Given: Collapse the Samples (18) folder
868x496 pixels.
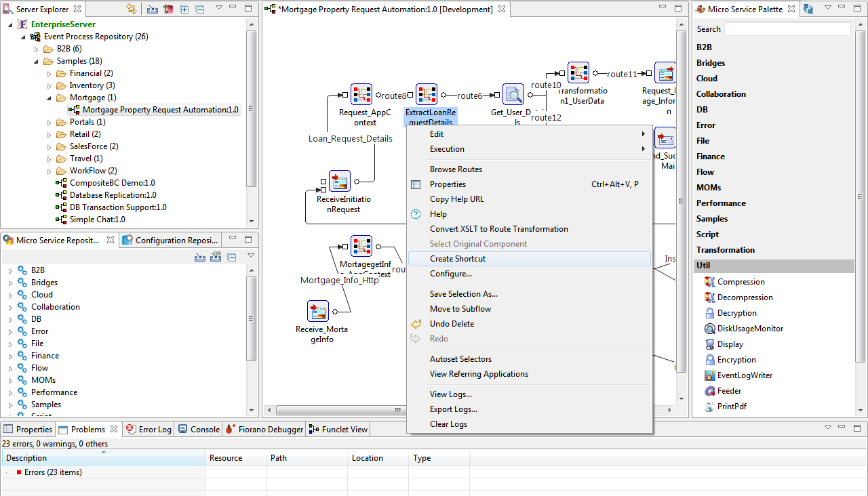Looking at the screenshot, I should click(x=37, y=61).
